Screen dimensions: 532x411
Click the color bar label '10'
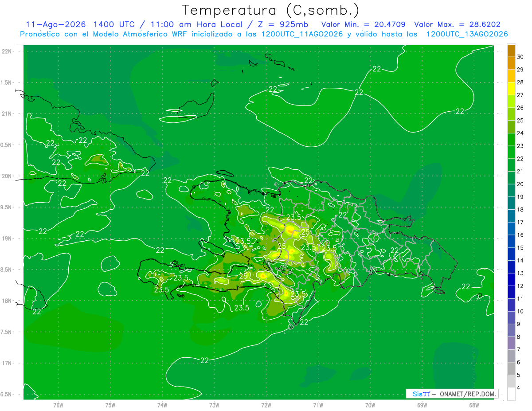tap(520, 311)
